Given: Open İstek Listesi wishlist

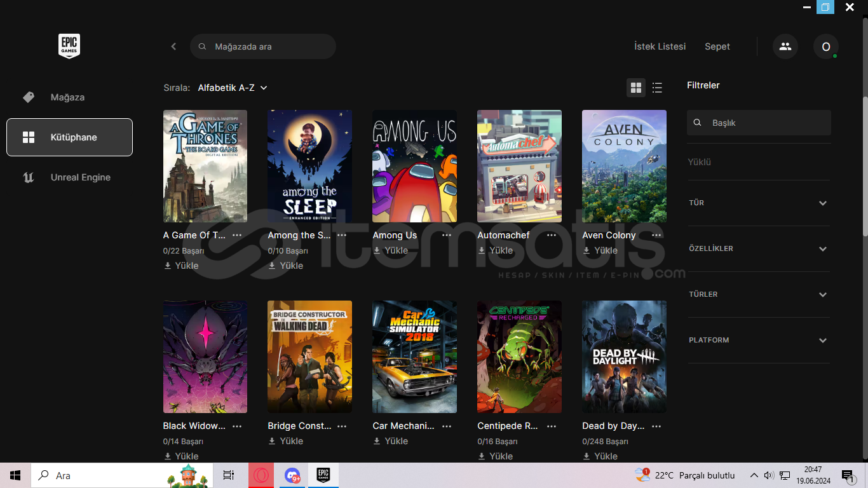Looking at the screenshot, I should (x=660, y=46).
